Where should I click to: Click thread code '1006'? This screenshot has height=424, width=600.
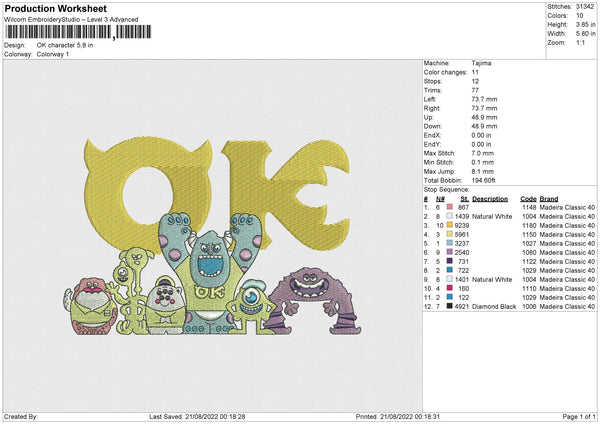point(529,307)
